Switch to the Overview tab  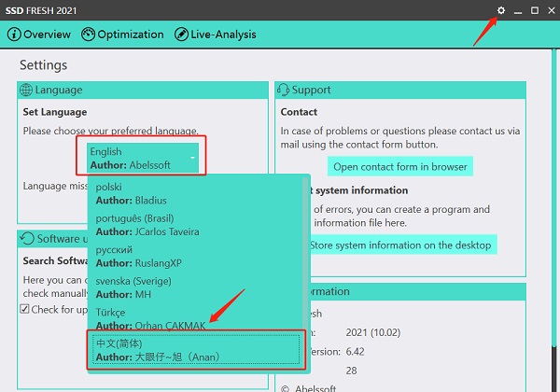pos(39,35)
